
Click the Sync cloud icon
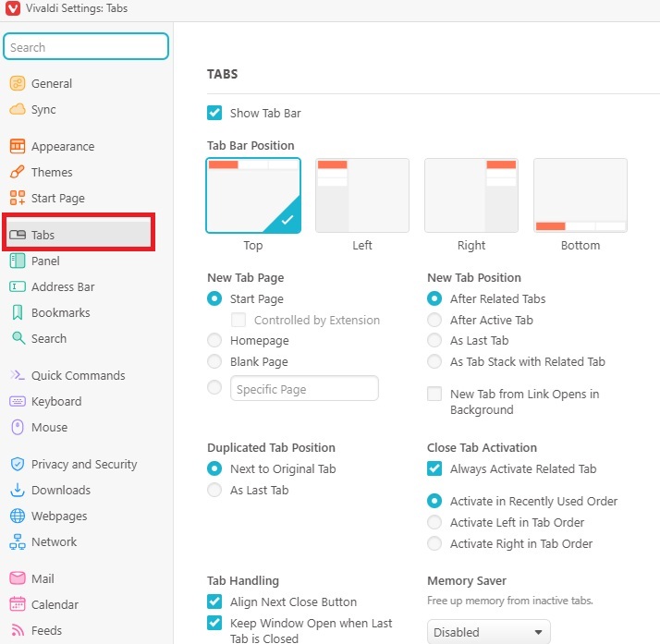click(18, 109)
